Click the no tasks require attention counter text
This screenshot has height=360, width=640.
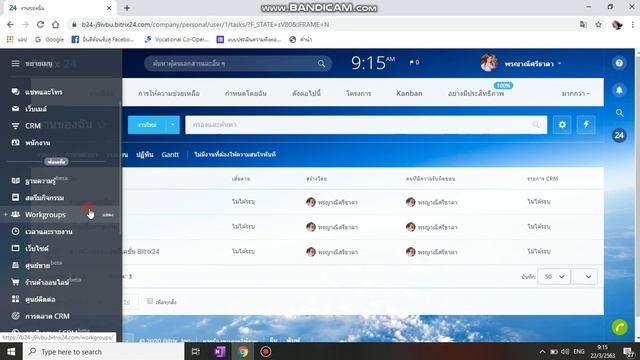tap(235, 154)
